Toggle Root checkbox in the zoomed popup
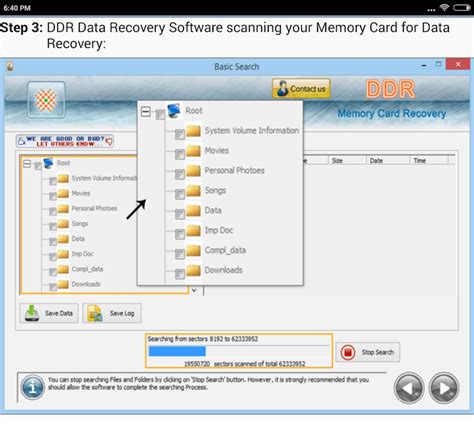 (x=160, y=115)
